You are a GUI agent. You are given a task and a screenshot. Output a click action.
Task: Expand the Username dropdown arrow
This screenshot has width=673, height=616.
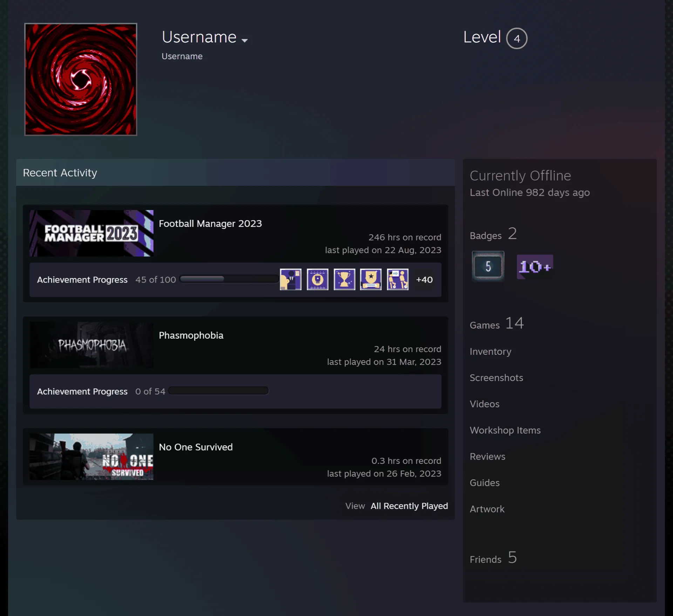245,41
